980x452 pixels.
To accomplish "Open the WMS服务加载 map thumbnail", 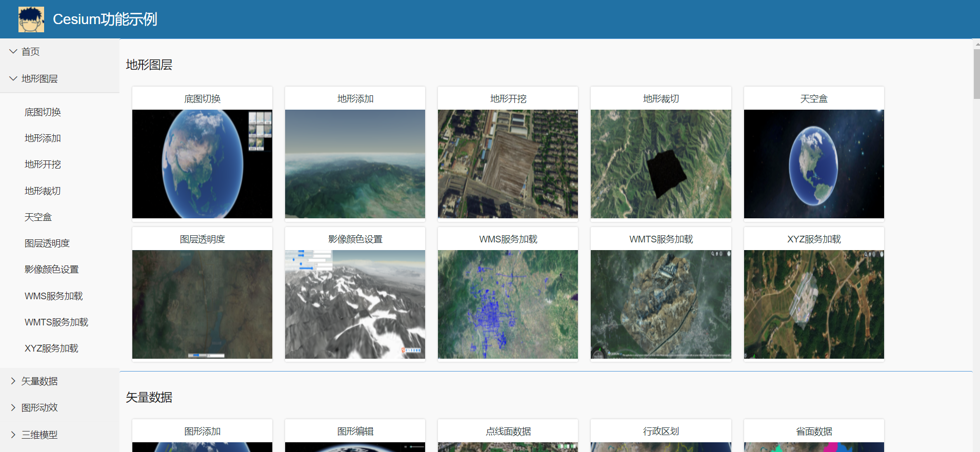I will [x=508, y=304].
